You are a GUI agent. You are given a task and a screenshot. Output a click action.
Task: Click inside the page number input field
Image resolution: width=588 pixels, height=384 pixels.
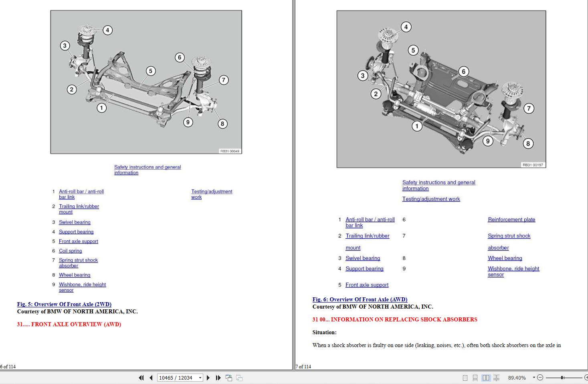176,378
